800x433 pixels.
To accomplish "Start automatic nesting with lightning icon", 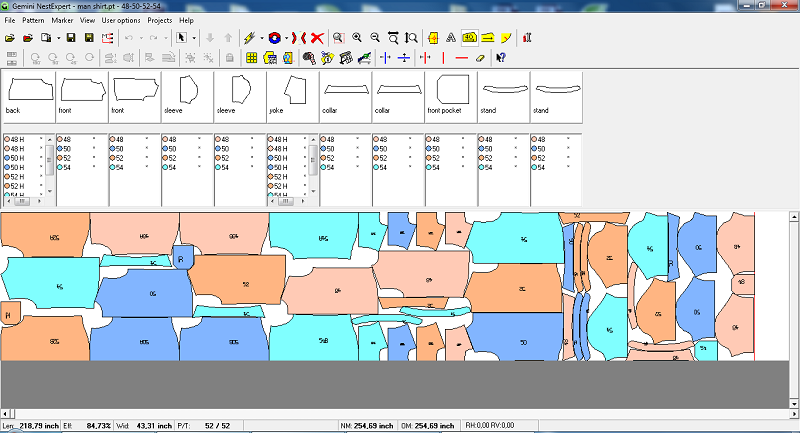I will pyautogui.click(x=249, y=38).
